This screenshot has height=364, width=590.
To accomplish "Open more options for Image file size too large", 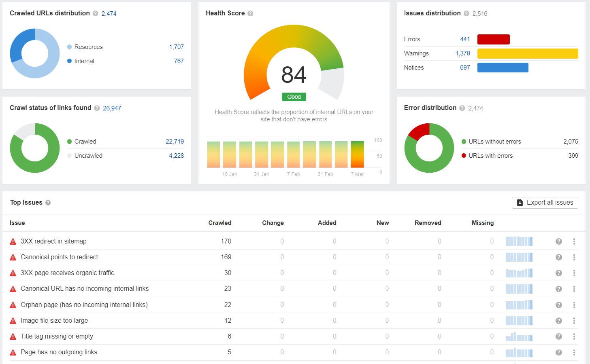I will (x=574, y=321).
